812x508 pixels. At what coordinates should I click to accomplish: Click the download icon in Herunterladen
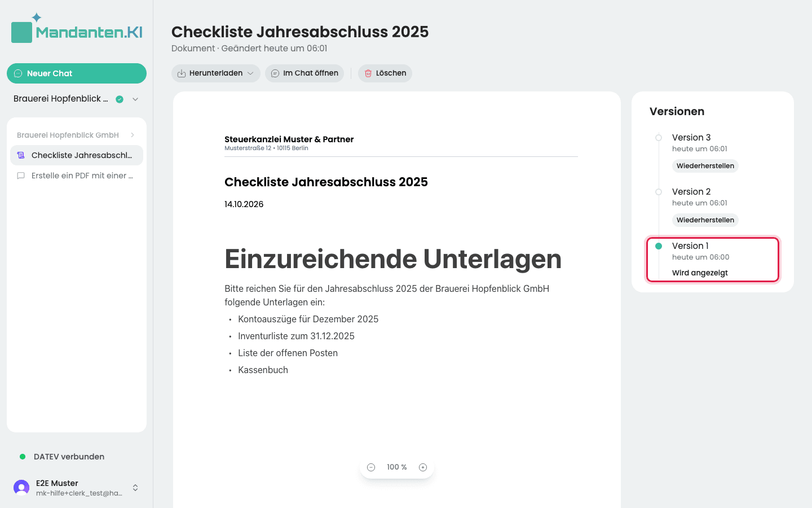pyautogui.click(x=182, y=73)
